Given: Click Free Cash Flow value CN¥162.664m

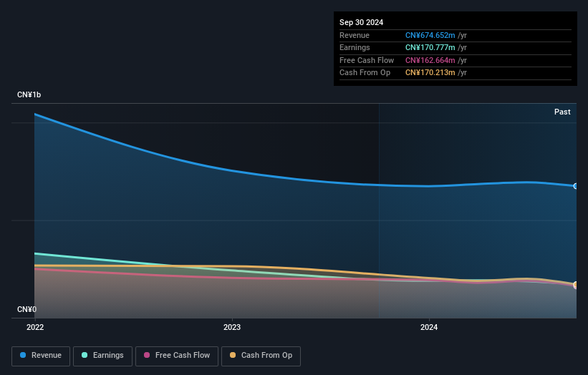Looking at the screenshot, I should [x=430, y=60].
